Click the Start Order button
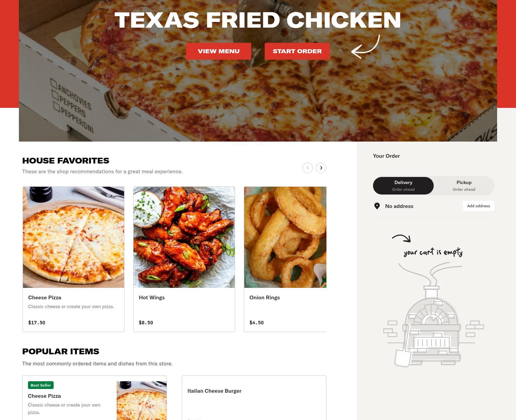 pyautogui.click(x=297, y=51)
